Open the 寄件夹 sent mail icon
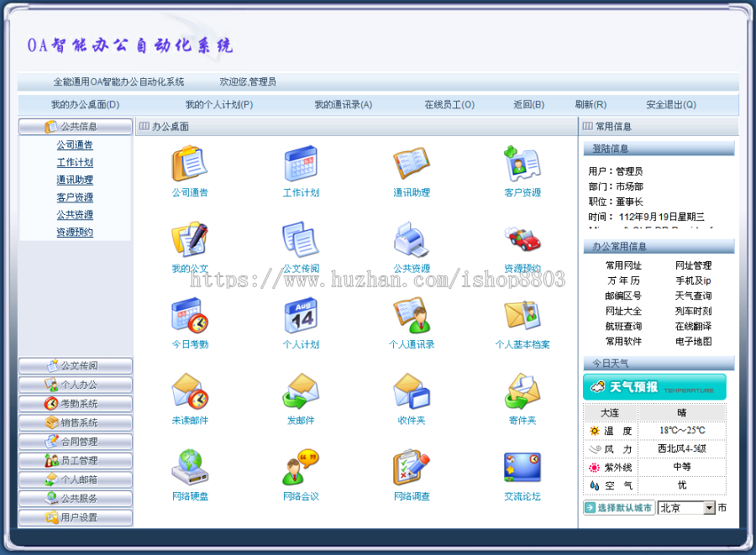 click(522, 391)
